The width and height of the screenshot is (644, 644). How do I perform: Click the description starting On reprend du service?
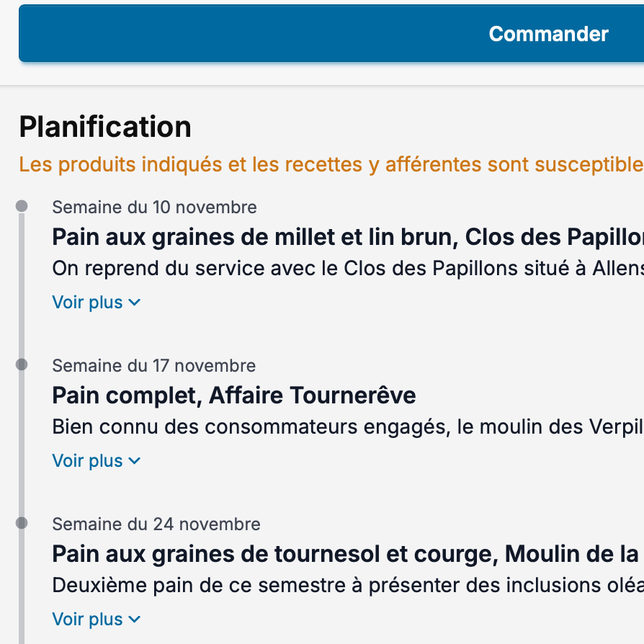coord(347,269)
